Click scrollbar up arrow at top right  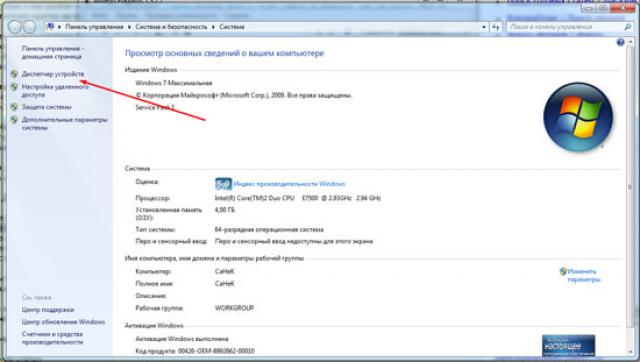click(x=631, y=42)
